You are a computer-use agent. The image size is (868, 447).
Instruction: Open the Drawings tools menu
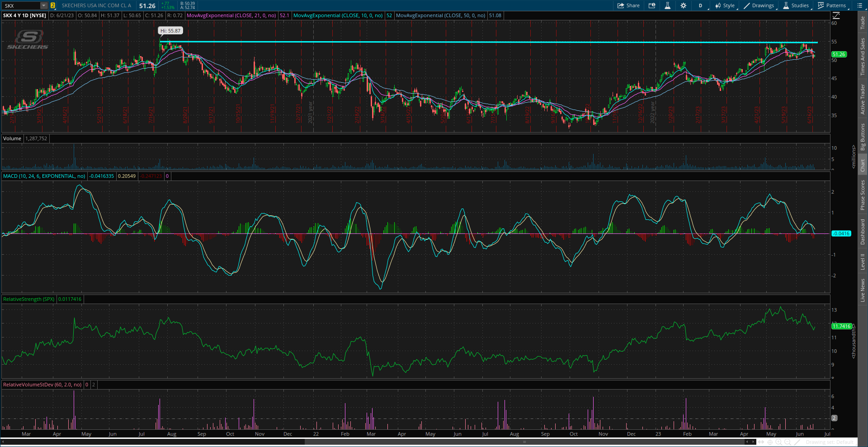click(x=759, y=5)
